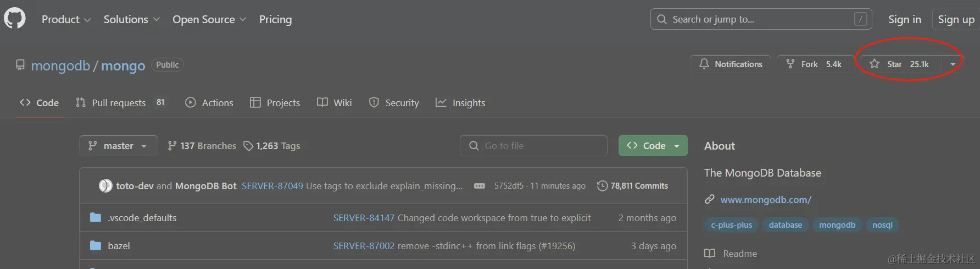
Task: Click the Sign up button
Action: pyautogui.click(x=956, y=19)
